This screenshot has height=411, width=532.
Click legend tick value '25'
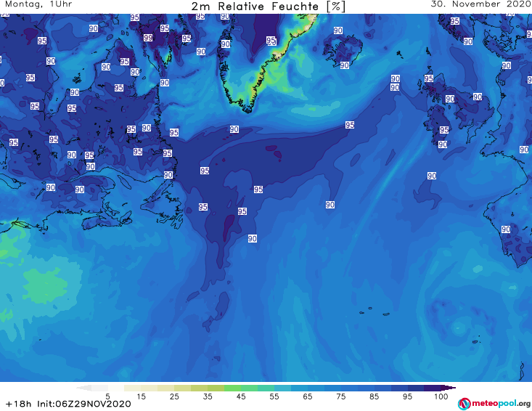[x=174, y=396]
